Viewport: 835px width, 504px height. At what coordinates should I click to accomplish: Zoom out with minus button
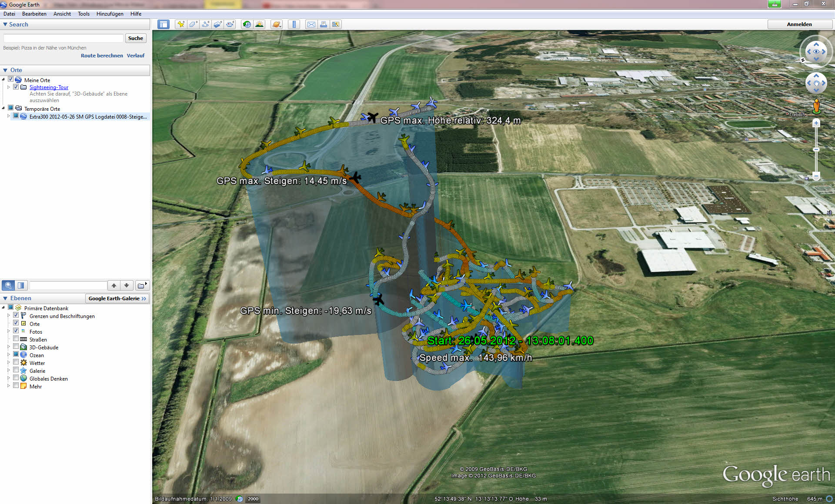(x=816, y=176)
